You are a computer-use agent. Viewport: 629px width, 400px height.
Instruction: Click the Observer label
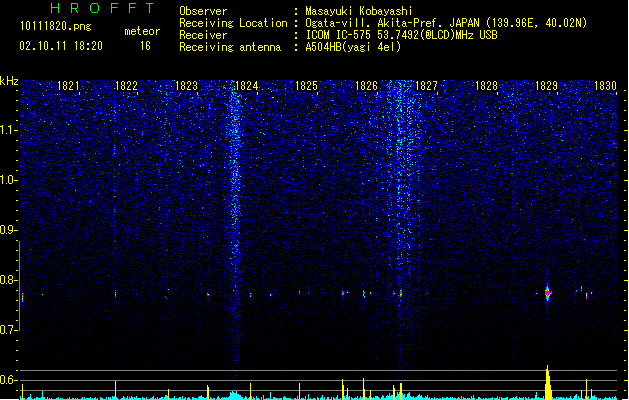pyautogui.click(x=203, y=11)
